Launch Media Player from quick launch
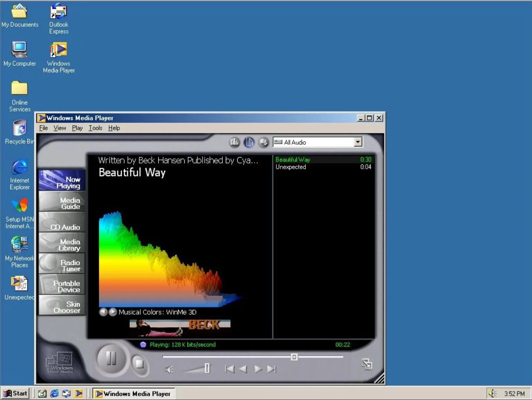Image resolution: width=532 pixels, height=400 pixels. click(x=79, y=393)
